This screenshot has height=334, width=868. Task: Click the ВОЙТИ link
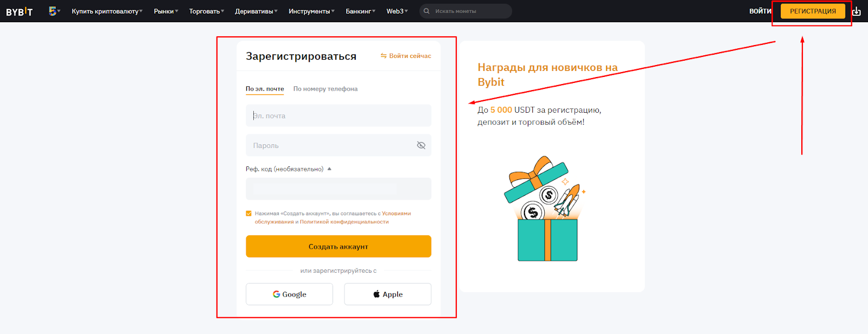tap(760, 11)
